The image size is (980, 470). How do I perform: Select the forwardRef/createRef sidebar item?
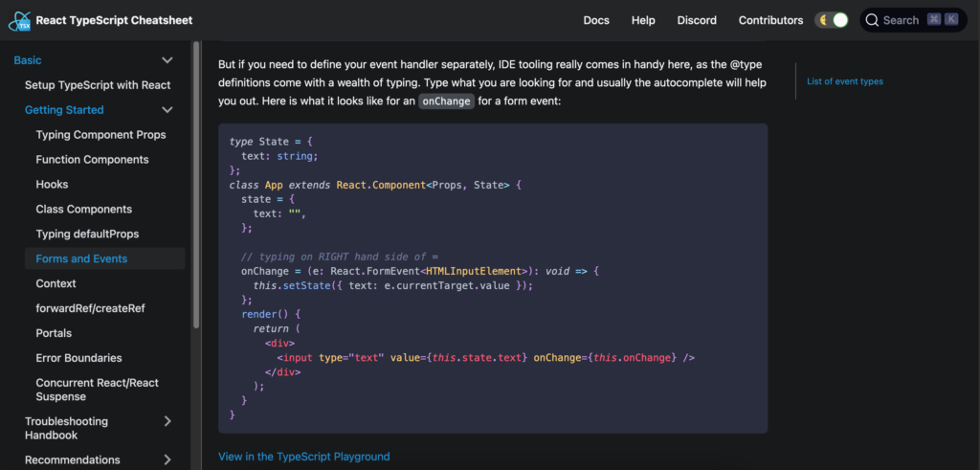tap(90, 308)
